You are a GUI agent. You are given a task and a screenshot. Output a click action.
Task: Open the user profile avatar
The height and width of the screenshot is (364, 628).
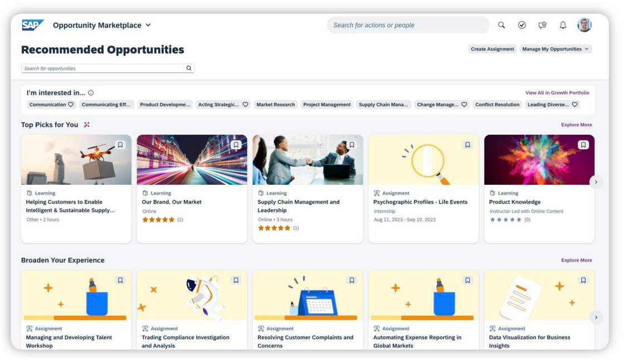pyautogui.click(x=585, y=25)
